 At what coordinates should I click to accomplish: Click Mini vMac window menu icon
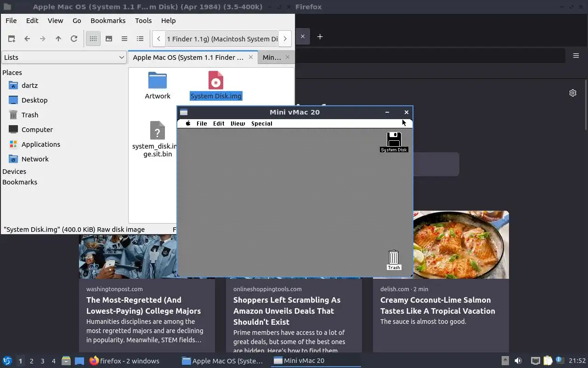point(184,112)
